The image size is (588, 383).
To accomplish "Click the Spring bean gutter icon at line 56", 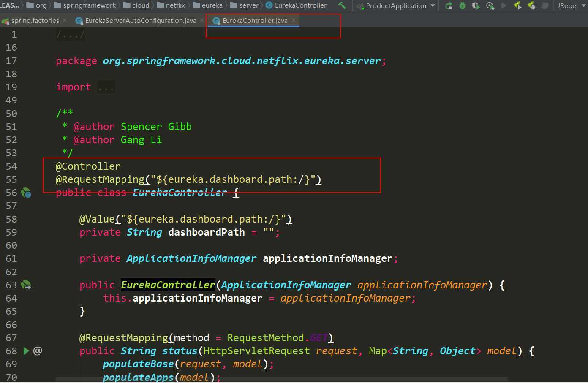I will tap(26, 193).
